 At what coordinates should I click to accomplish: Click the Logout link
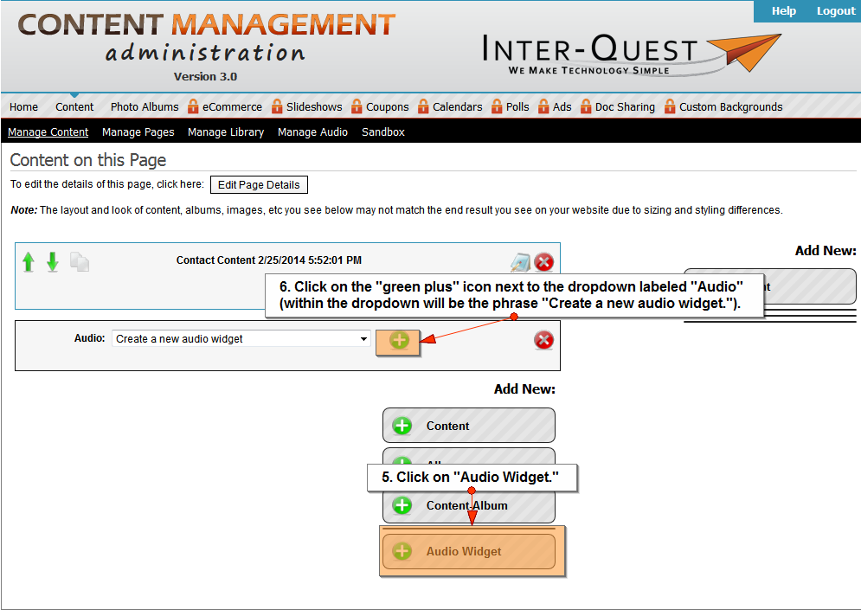pyautogui.click(x=835, y=11)
